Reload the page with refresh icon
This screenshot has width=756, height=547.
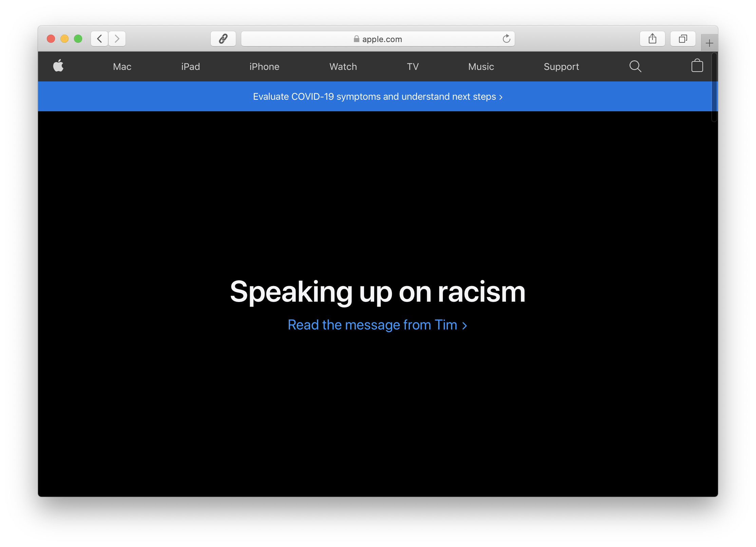click(x=506, y=39)
